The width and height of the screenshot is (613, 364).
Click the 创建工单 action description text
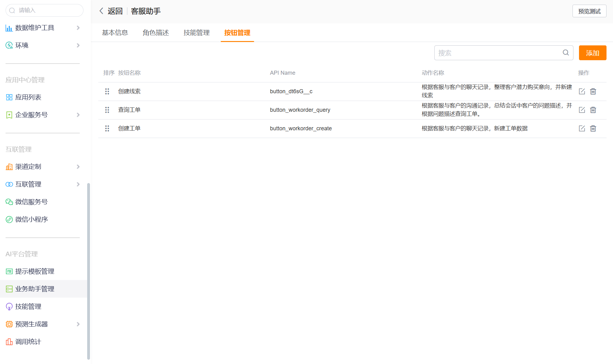pyautogui.click(x=474, y=128)
